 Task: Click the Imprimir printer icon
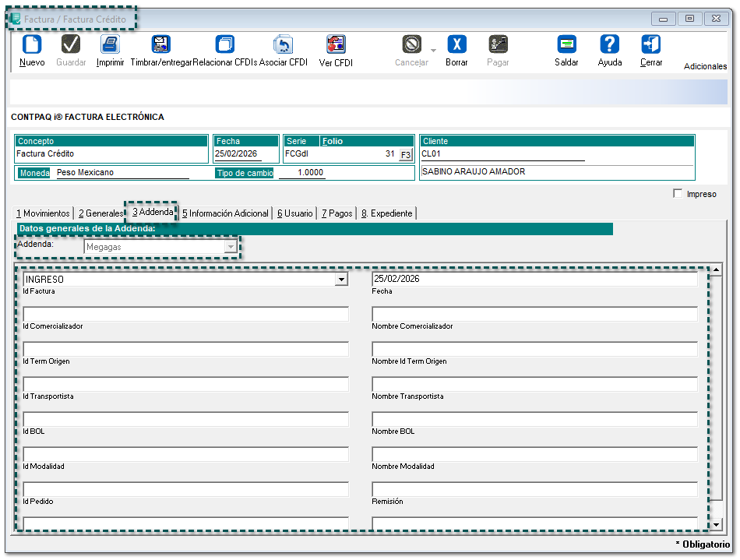110,44
